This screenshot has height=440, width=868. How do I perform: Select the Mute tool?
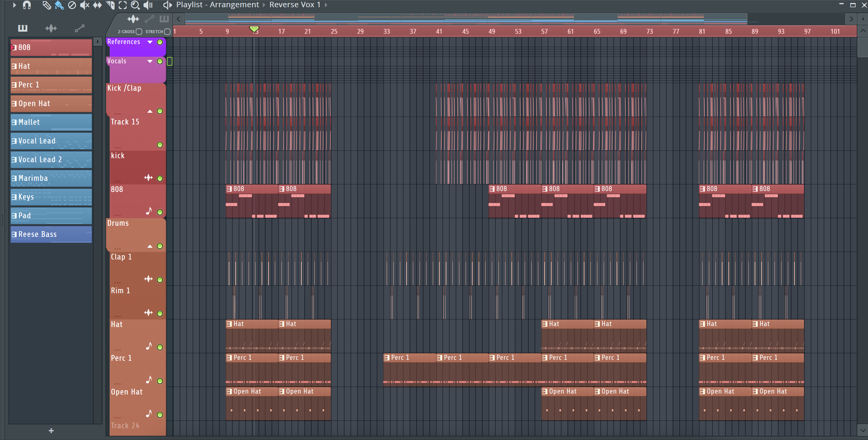tap(85, 5)
